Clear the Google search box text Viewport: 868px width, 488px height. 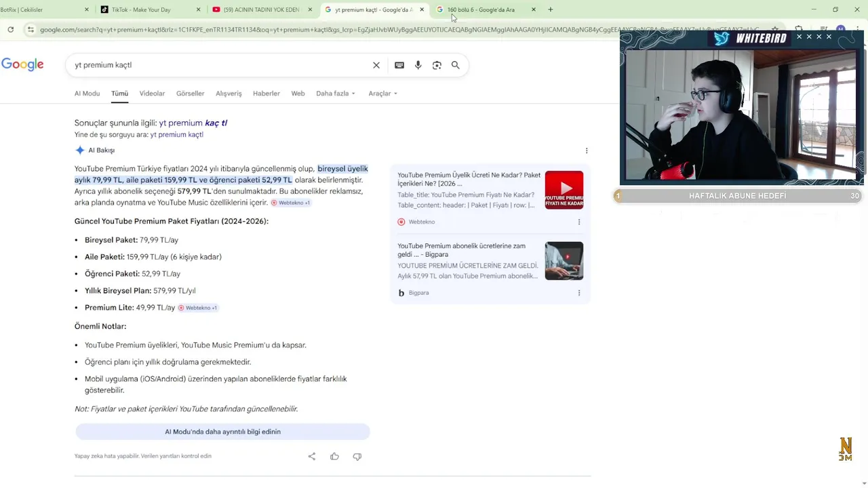click(376, 65)
